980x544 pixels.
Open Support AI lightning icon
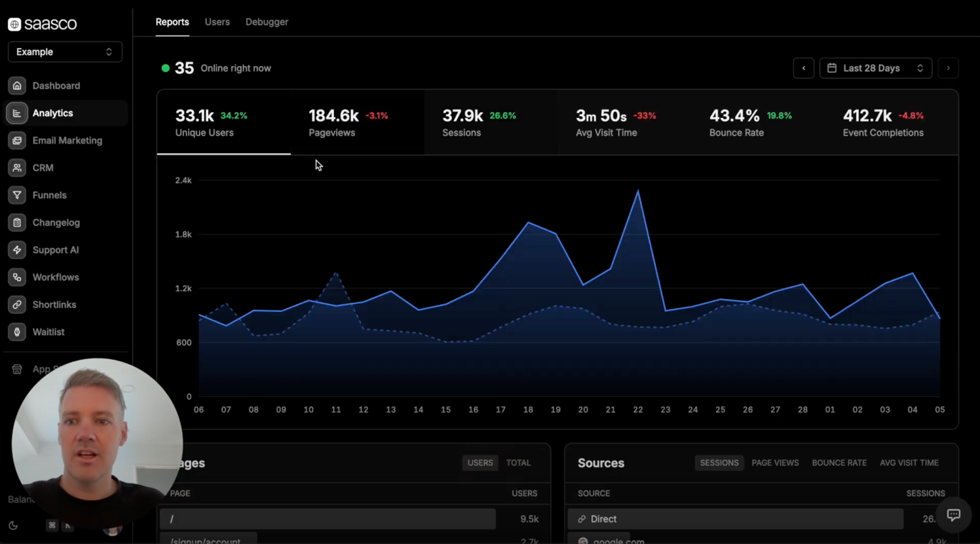pyautogui.click(x=17, y=250)
